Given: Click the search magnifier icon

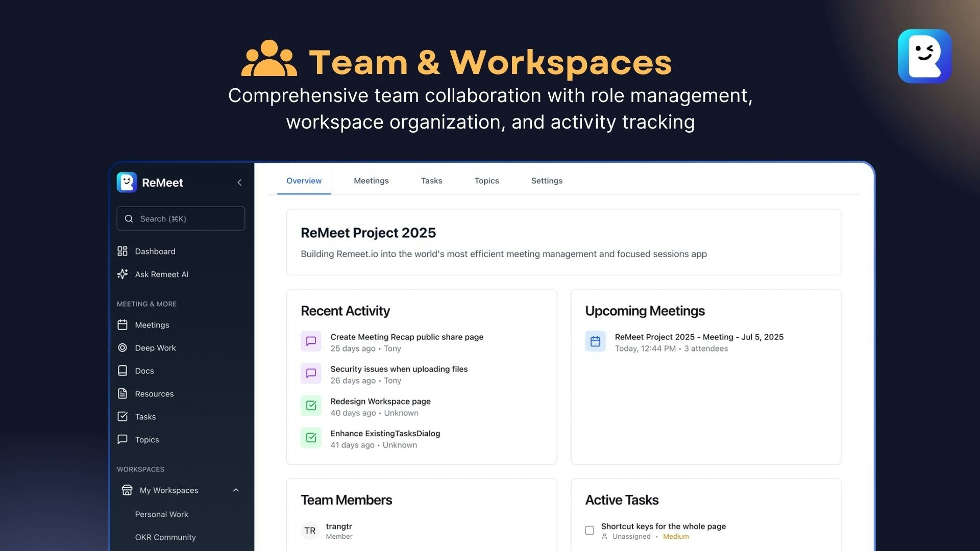Looking at the screenshot, I should [129, 219].
